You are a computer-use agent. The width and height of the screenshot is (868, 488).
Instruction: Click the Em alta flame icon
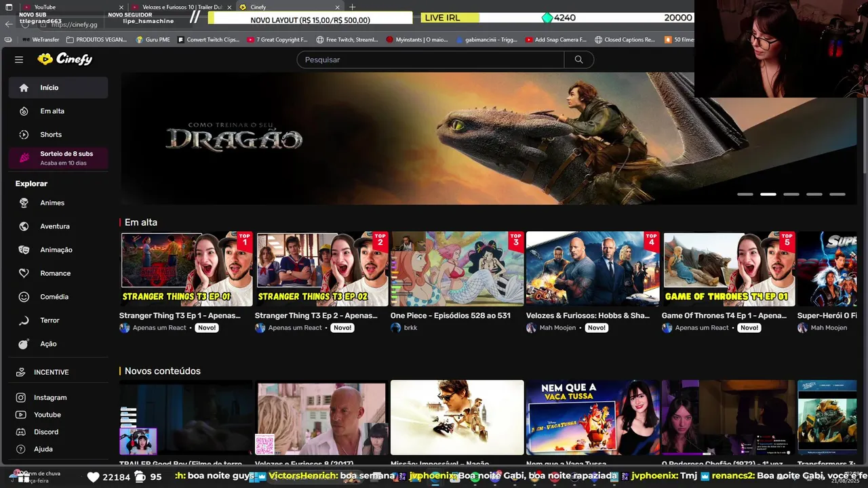point(24,111)
